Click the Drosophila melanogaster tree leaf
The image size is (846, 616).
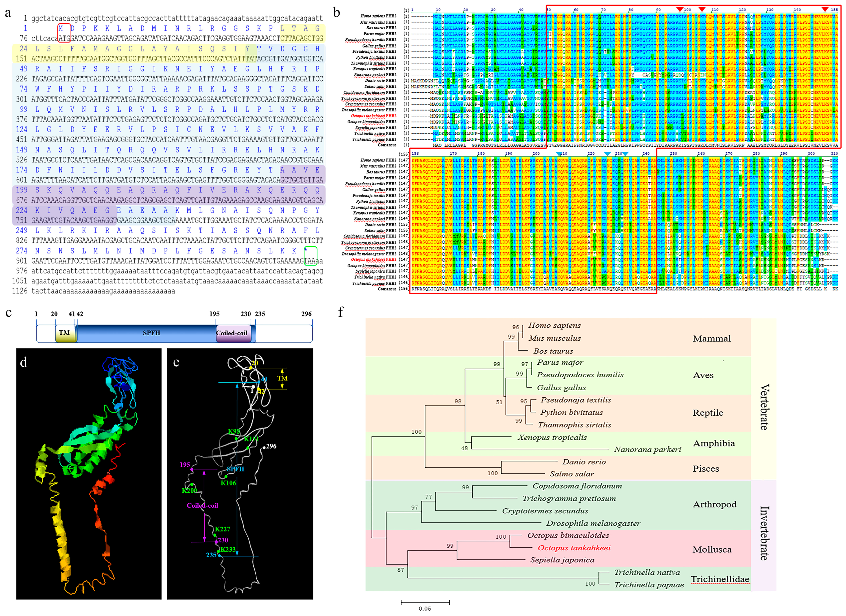593,523
